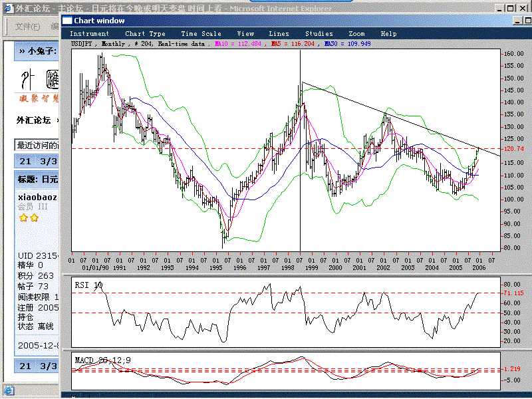This screenshot has width=532, height=399.
Task: Click the 1995 year label on time axis
Action: click(x=215, y=268)
